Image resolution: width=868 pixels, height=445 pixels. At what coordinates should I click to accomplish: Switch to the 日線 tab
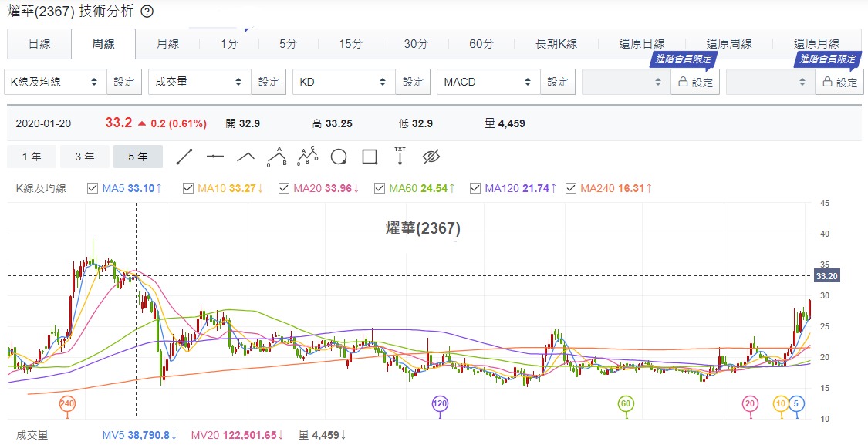39,44
